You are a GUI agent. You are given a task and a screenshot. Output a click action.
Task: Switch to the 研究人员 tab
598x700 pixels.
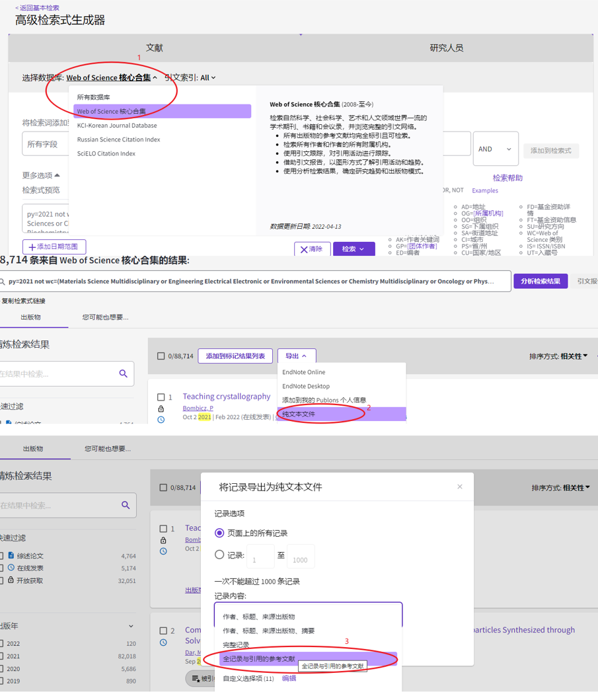pos(447,48)
